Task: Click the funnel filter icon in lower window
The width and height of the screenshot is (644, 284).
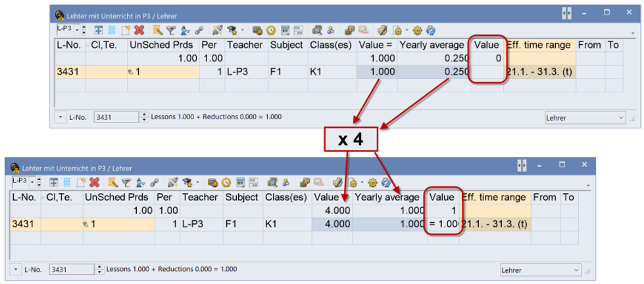Action: tap(126, 182)
